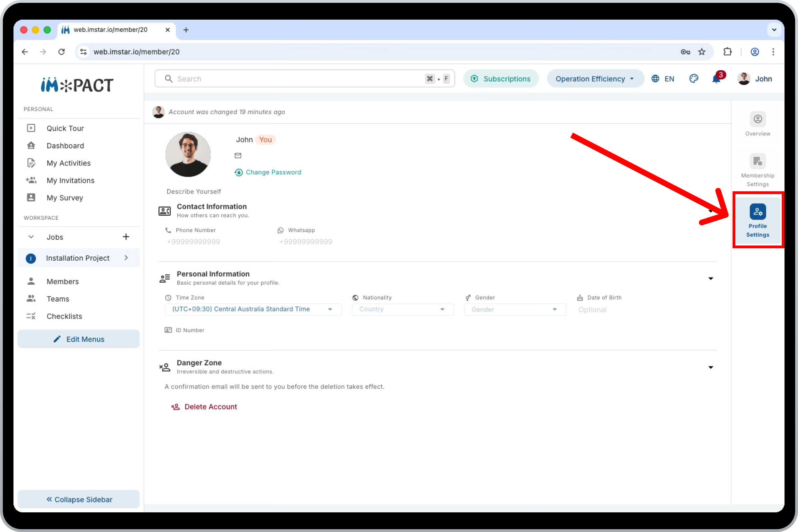
Task: Open the Overview panel icon
Action: coord(757,119)
